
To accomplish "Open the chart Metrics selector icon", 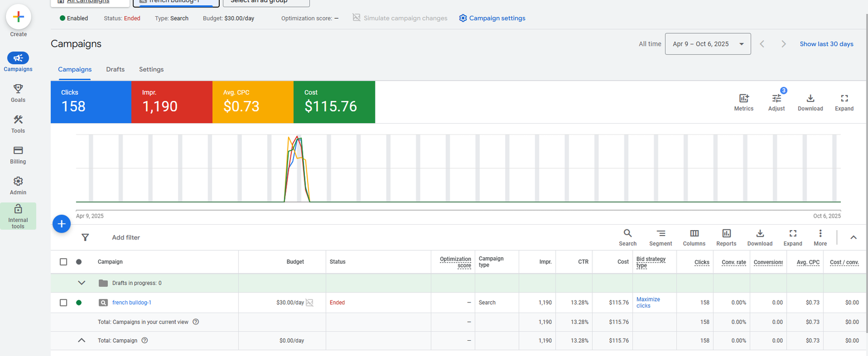I will click(743, 99).
